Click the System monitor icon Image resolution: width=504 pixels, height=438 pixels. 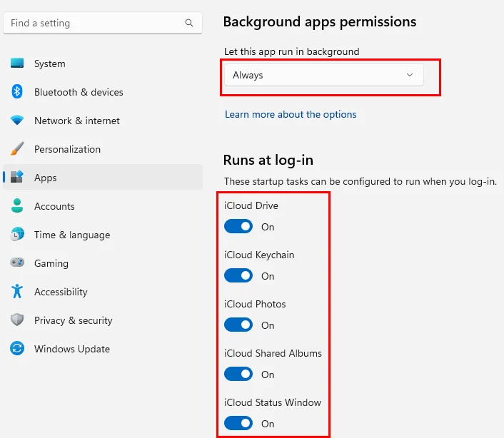(x=17, y=63)
